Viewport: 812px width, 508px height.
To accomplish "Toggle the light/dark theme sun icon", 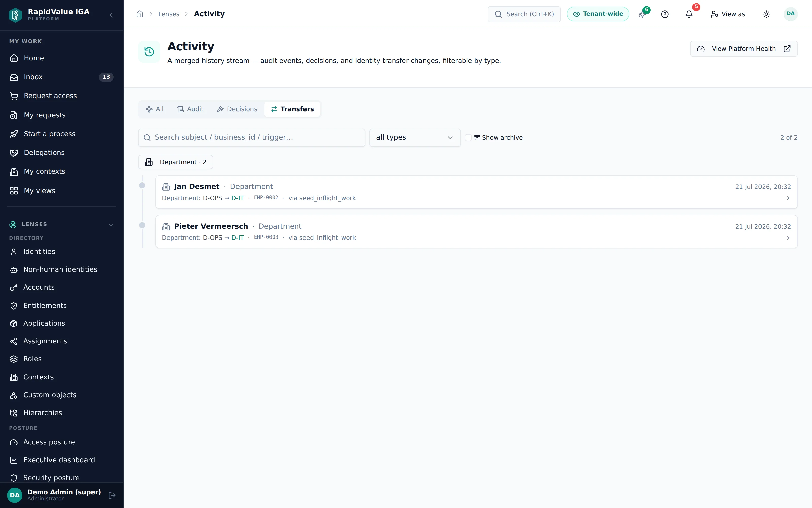I will [766, 14].
